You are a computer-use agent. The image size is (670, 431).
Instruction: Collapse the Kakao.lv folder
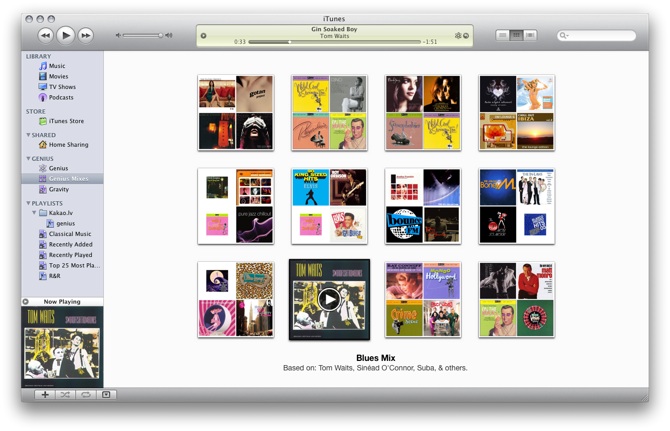34,213
